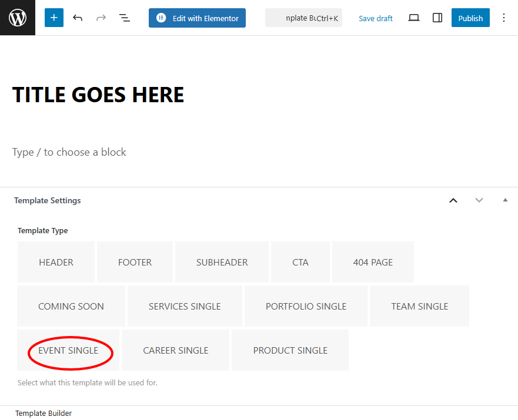The image size is (518, 420).
Task: Open the Document Overview list icon
Action: coord(125,18)
